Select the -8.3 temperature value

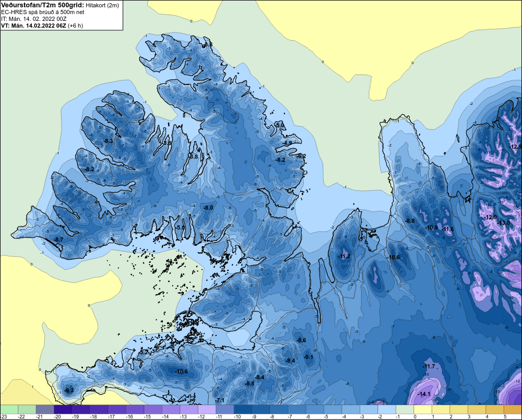108,141
